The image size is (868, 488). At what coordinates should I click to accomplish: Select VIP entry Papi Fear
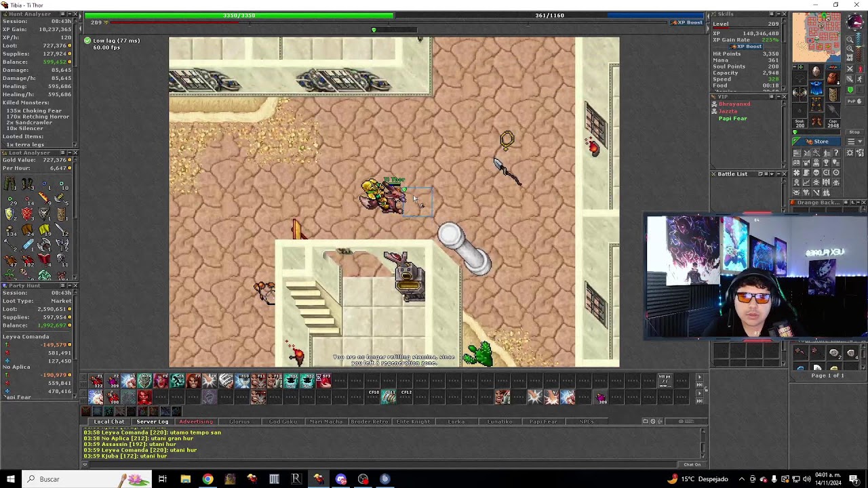[732, 119]
